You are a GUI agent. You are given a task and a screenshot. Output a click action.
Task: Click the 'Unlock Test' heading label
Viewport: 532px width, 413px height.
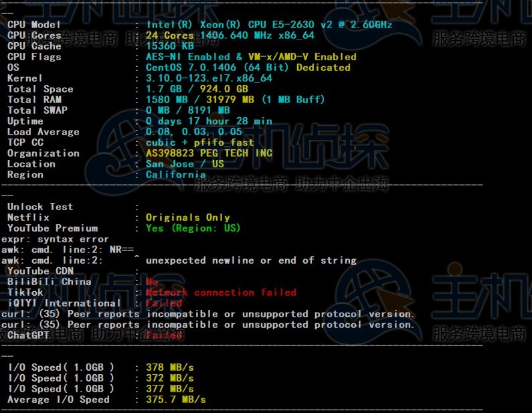point(40,207)
